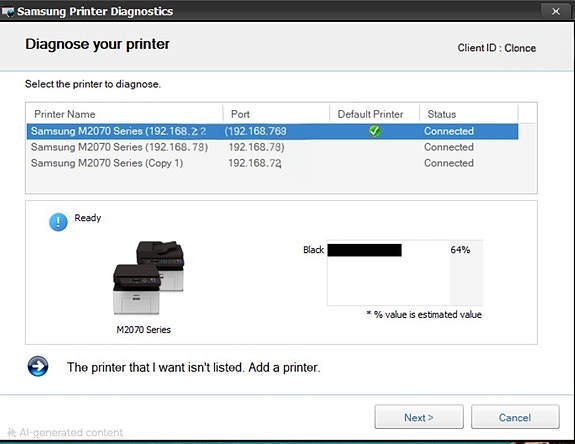
Task: Sort by the Port column header
Action: pyautogui.click(x=276, y=114)
